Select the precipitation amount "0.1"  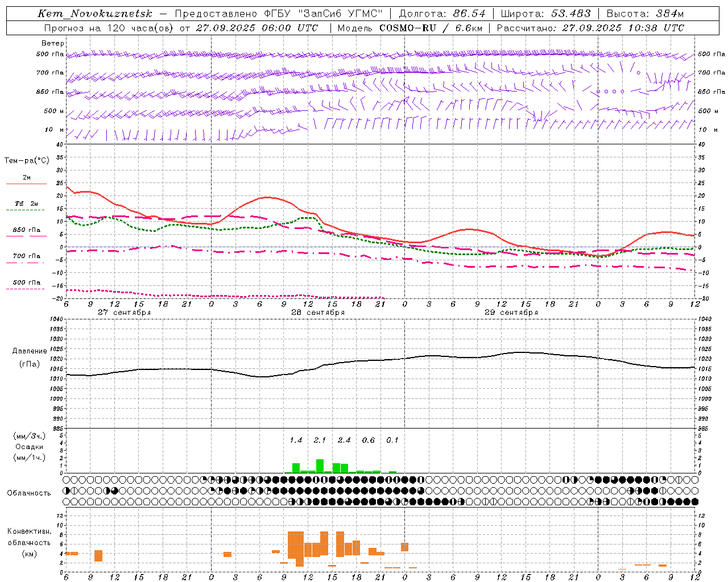[x=392, y=440]
